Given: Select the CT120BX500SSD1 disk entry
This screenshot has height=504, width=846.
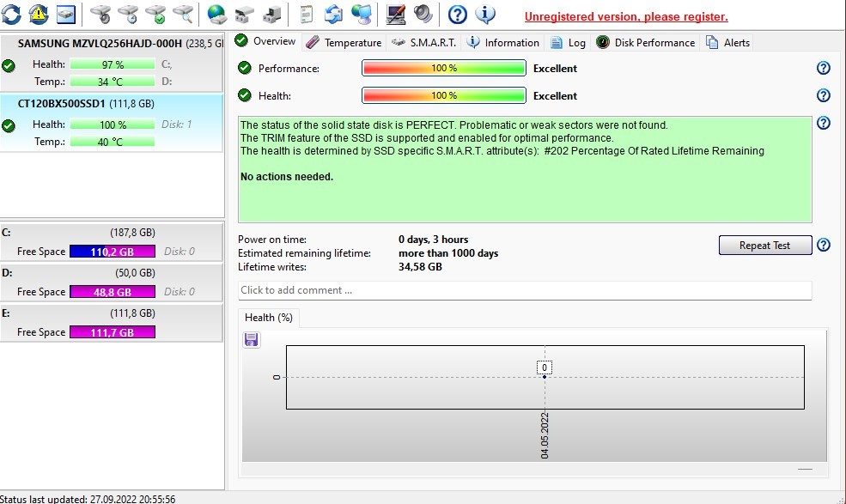Looking at the screenshot, I should pos(112,123).
